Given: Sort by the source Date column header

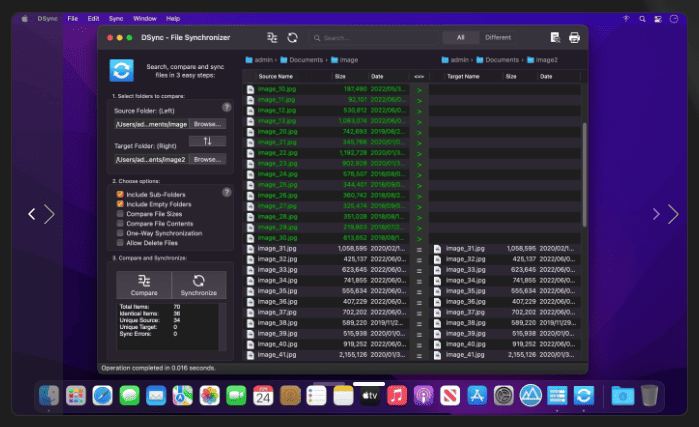Looking at the screenshot, I should pos(377,77).
